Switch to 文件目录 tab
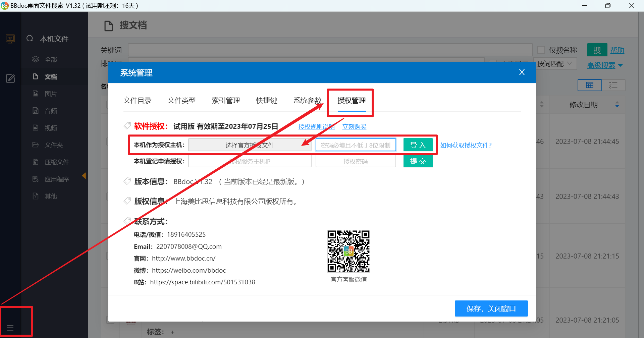Image resolution: width=644 pixels, height=338 pixels. (x=138, y=100)
